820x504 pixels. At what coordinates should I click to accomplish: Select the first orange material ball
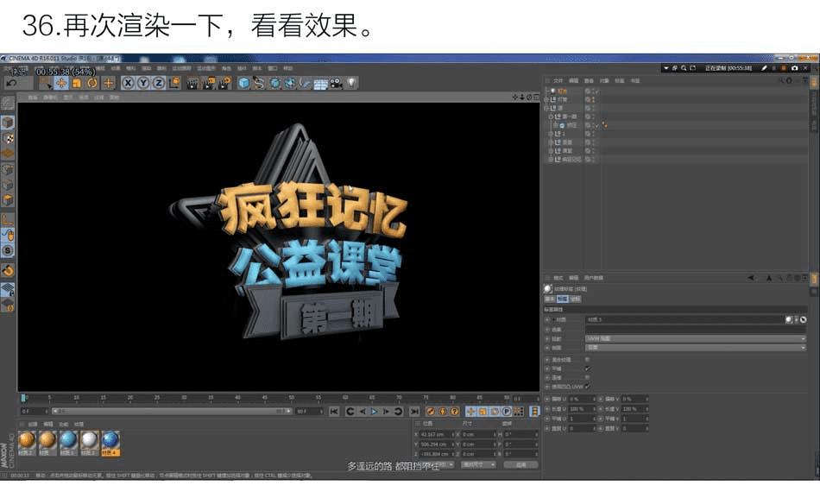(x=27, y=440)
